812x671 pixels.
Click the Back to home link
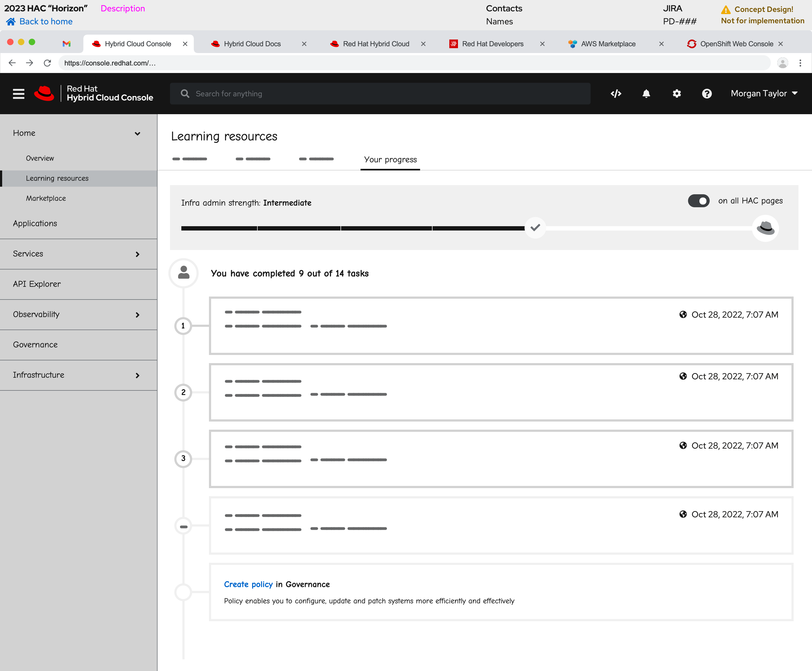[46, 21]
